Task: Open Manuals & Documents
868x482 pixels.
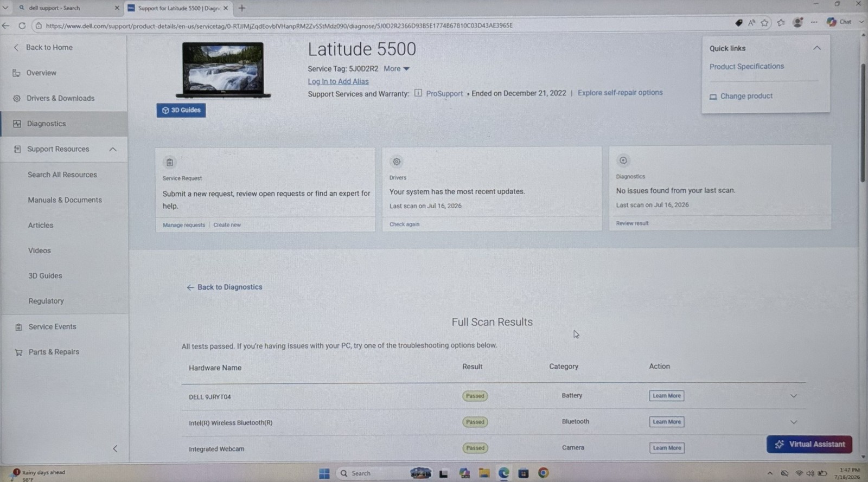Action: 65,200
